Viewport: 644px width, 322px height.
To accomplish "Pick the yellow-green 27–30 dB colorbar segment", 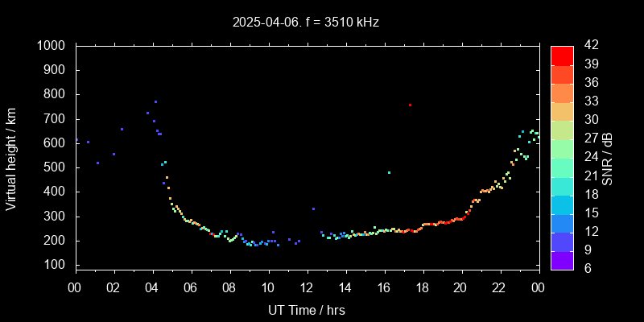I will tap(562, 129).
